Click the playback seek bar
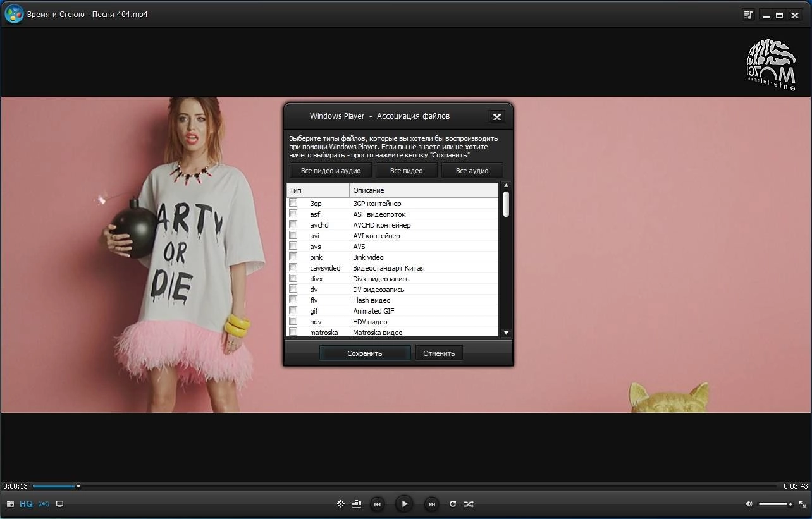This screenshot has width=812, height=519. 405,486
